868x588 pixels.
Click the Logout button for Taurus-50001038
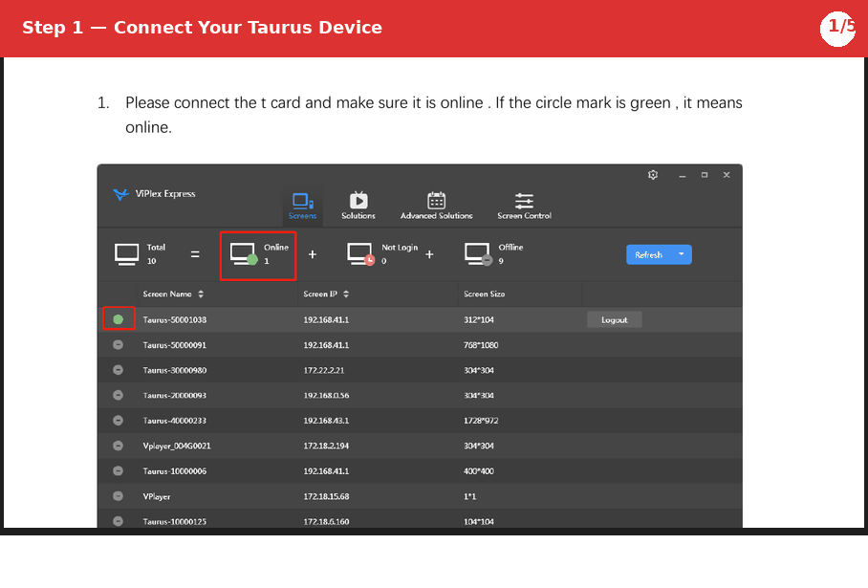[x=615, y=320]
